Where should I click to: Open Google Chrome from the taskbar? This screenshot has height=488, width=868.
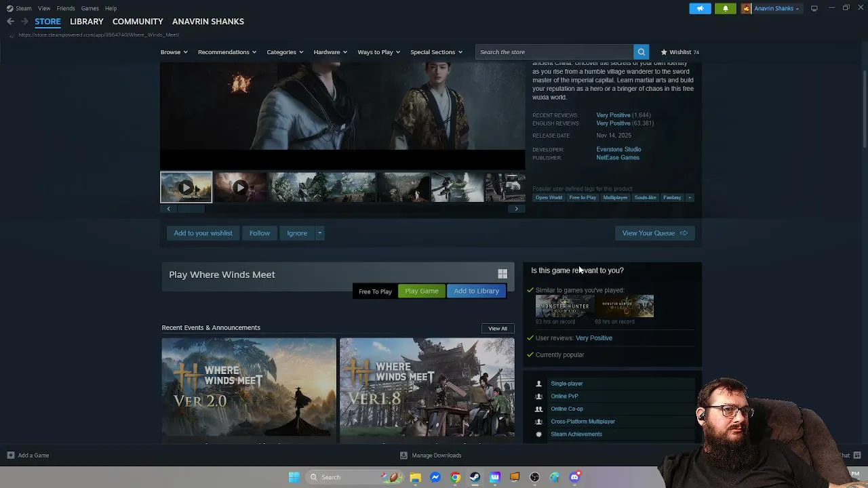click(455, 477)
